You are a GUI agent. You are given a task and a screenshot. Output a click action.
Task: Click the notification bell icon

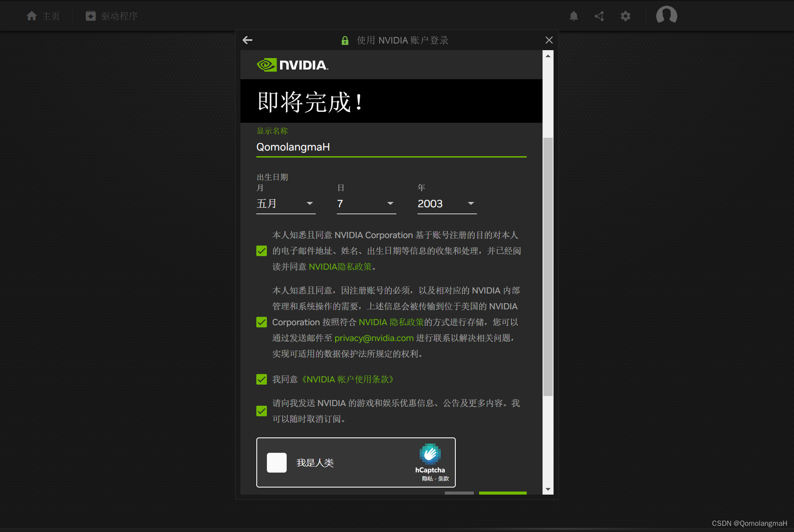[x=573, y=16]
